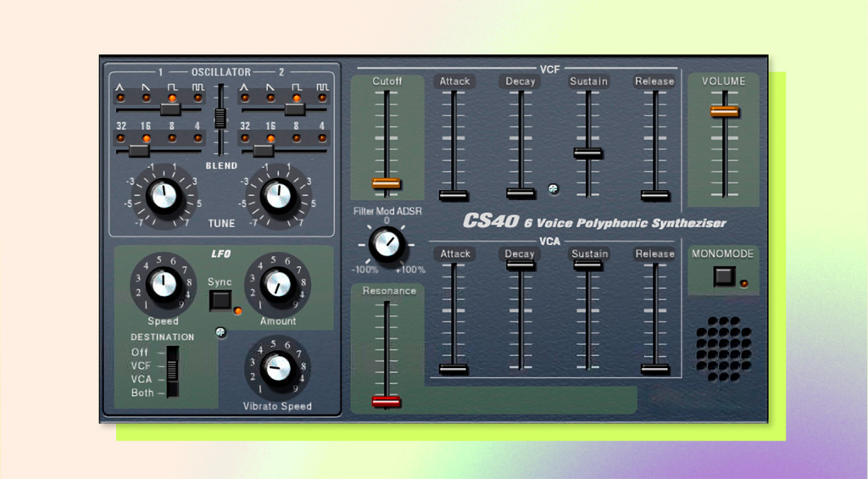Click the Oscillator 1 TUNE knob

(164, 196)
